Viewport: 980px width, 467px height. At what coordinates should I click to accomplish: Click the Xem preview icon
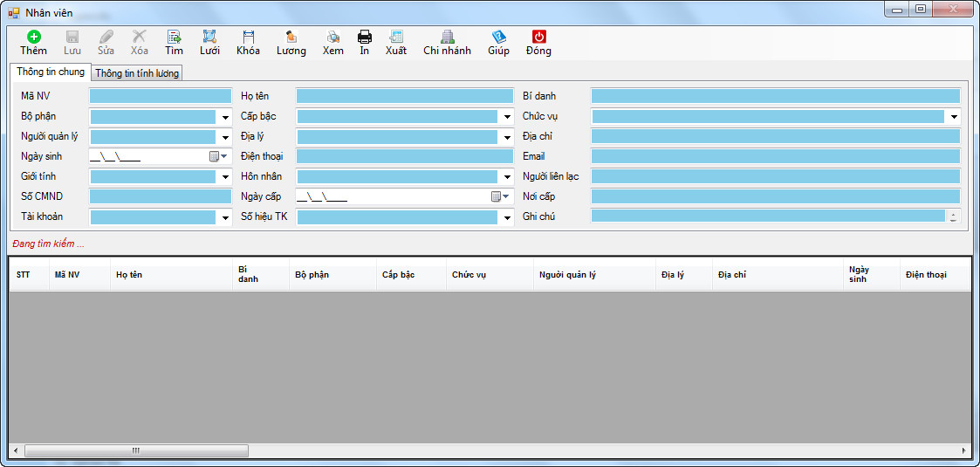(x=333, y=37)
